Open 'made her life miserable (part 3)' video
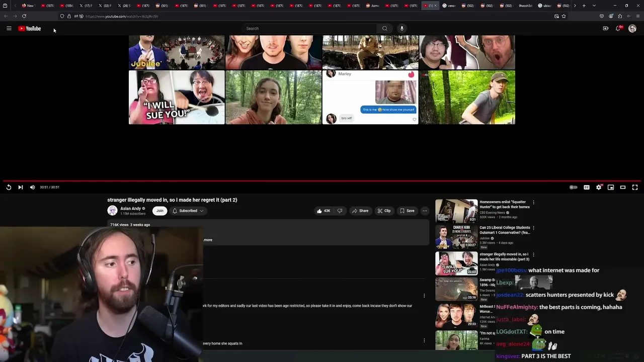The image size is (644, 362). point(504,257)
